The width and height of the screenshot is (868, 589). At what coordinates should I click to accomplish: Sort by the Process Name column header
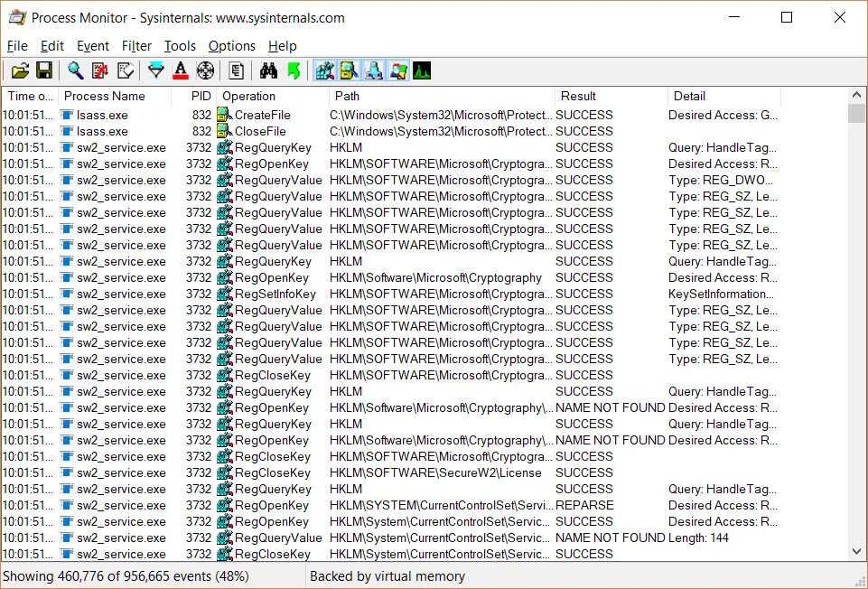(115, 96)
